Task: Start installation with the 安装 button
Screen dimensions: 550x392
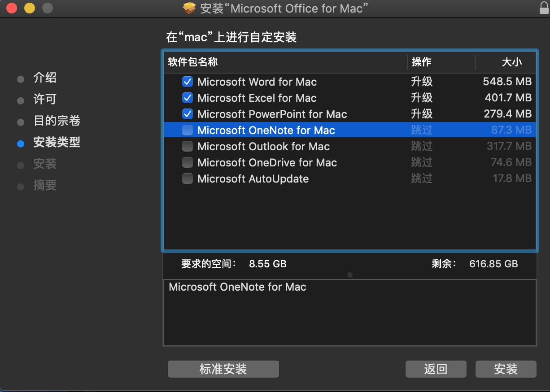Action: pyautogui.click(x=506, y=369)
